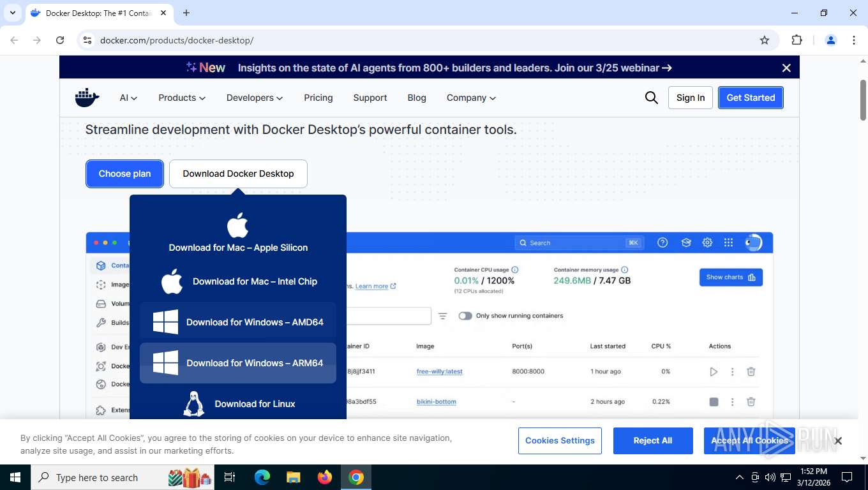Screen dimensions: 868x490
Task: Click the Show charts button
Action: point(731,277)
